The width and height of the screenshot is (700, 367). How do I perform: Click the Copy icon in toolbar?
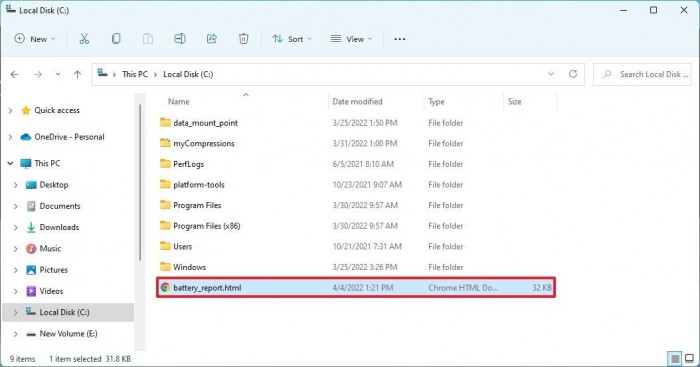coord(116,39)
